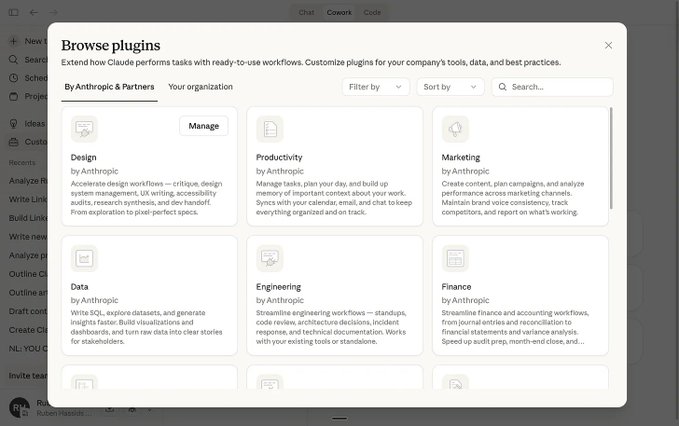Click the Finance plugin icon

(455, 258)
